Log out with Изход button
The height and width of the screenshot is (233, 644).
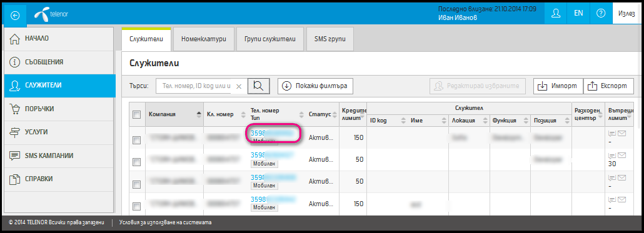click(x=626, y=14)
